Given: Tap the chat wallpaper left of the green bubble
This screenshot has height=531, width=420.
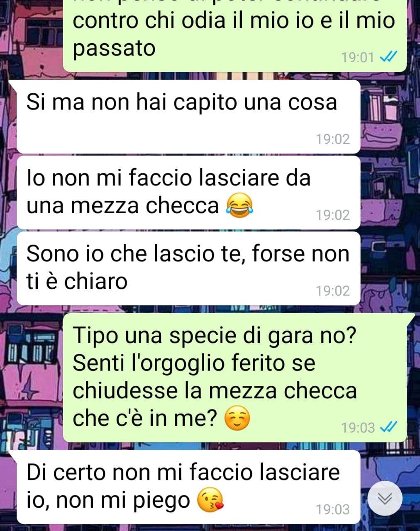Looking at the screenshot, I should click(x=31, y=378).
